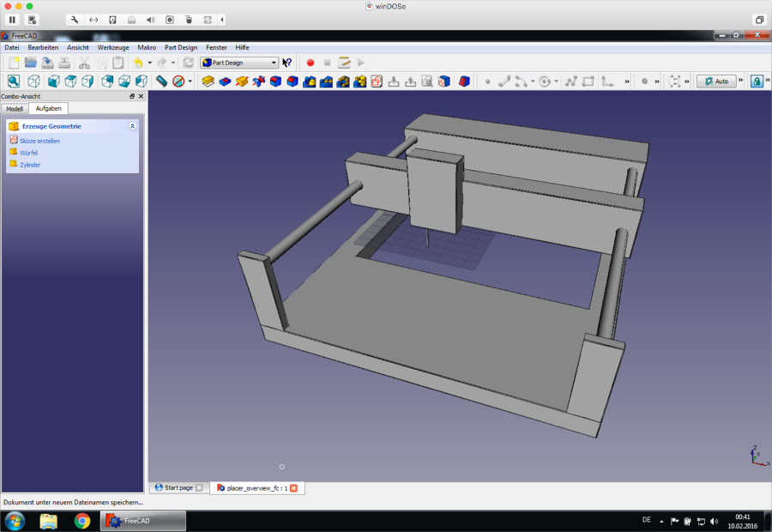Click the New document icon
The image size is (772, 532).
[x=14, y=63]
